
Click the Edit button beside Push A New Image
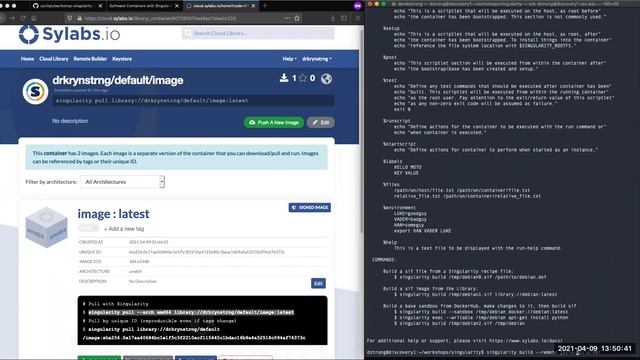point(321,122)
